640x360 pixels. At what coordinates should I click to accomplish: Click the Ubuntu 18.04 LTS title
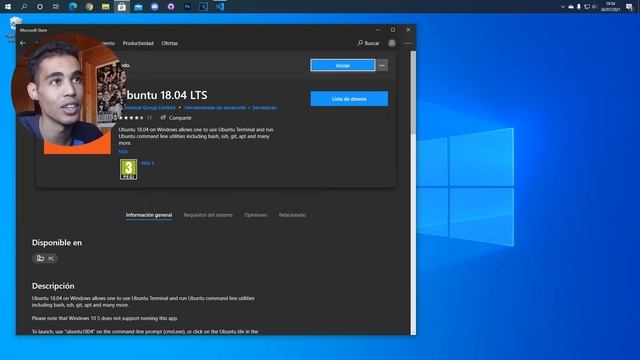coord(167,95)
